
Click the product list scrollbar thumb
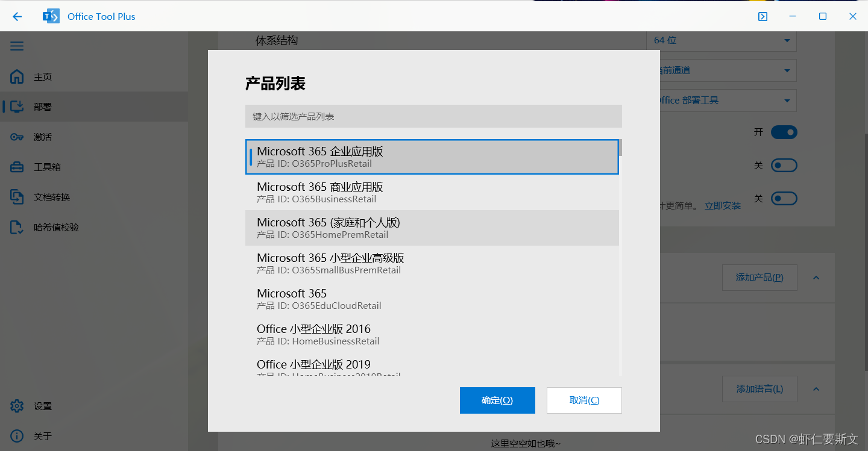621,148
